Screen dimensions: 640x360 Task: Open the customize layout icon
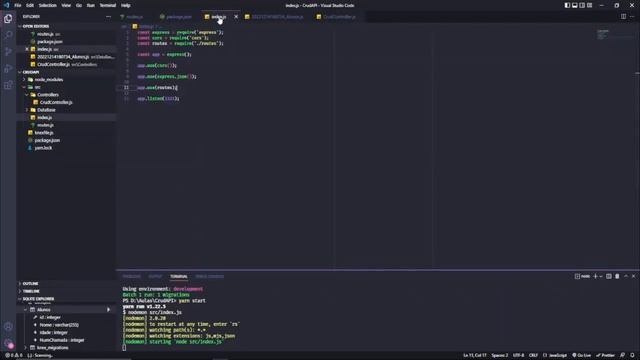coord(589,5)
